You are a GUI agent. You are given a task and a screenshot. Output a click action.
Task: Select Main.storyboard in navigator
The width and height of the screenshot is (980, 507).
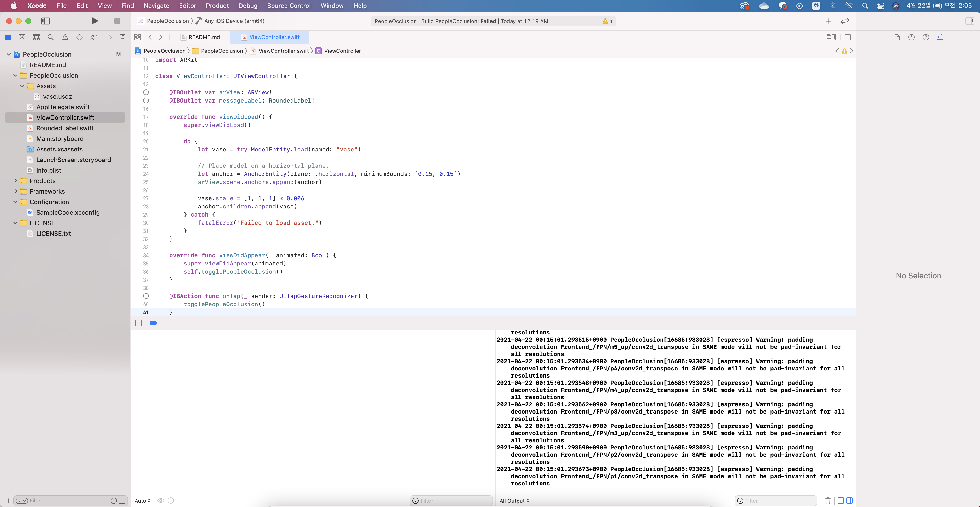[60, 138]
